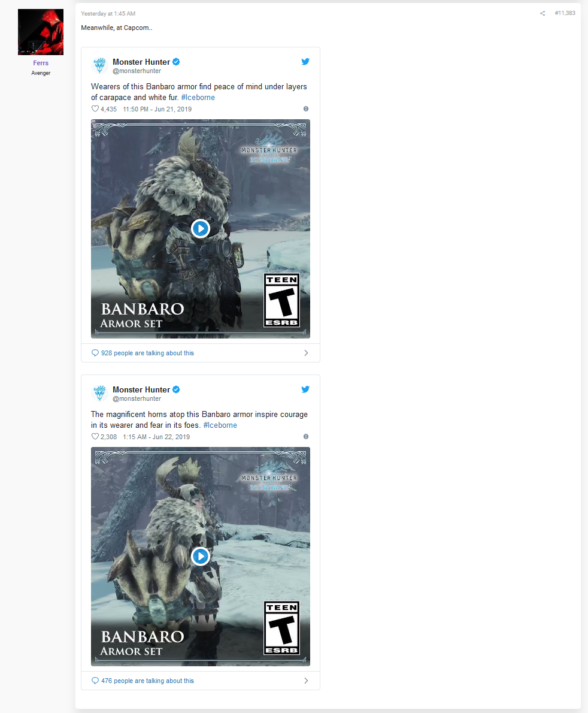Click the 4,435 like count
588x713 pixels.
coord(108,109)
